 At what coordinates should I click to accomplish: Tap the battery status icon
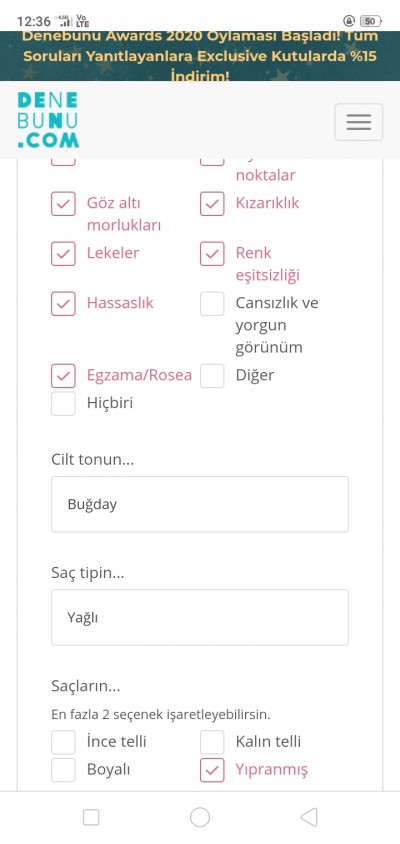(370, 21)
